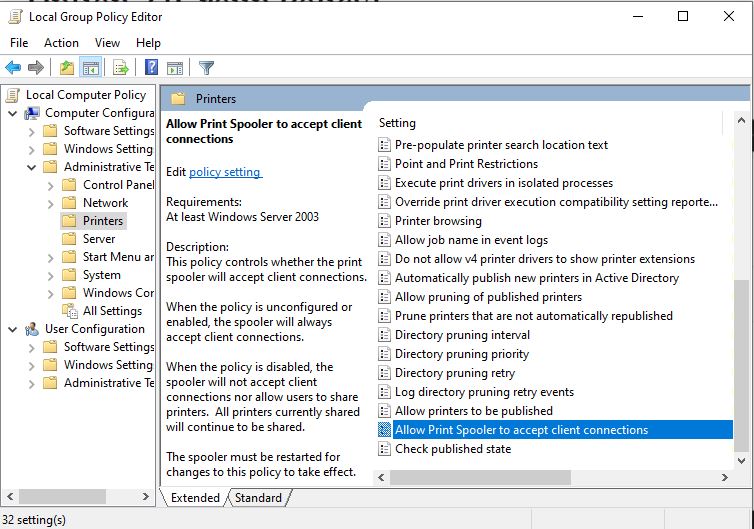Viewport: 754px width, 529px height.
Task: Click the Setting column header
Action: point(398,123)
